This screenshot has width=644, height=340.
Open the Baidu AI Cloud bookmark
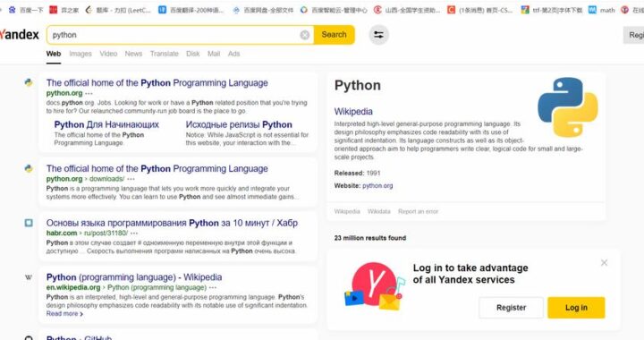coord(333,10)
